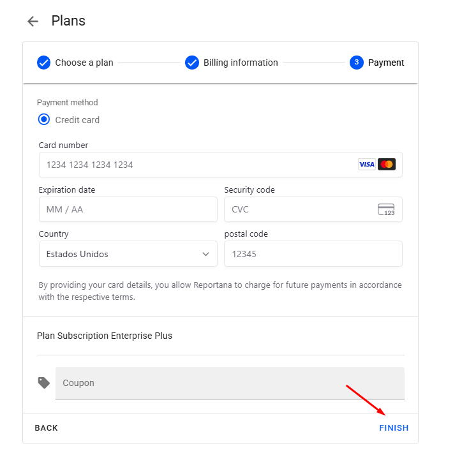The image size is (462, 476).
Task: Switch to the Billing information step label
Action: pyautogui.click(x=241, y=63)
